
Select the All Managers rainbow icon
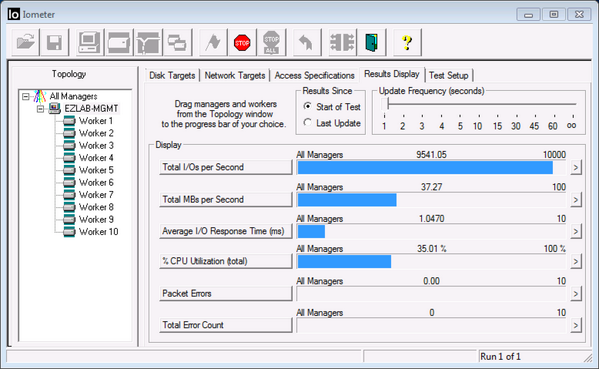coord(40,96)
